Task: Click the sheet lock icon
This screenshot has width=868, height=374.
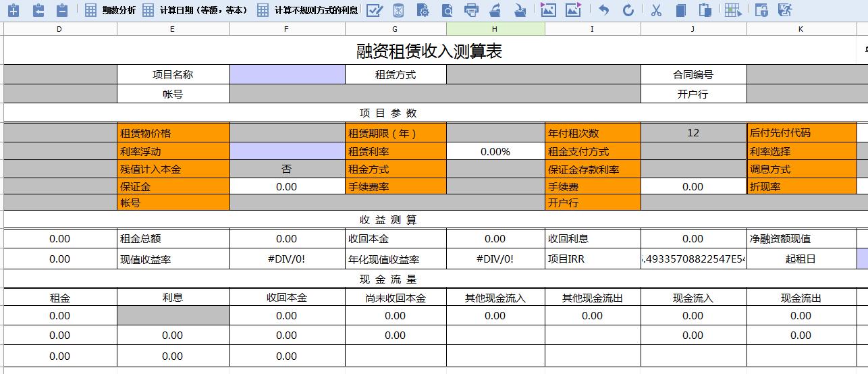Action: pyautogui.click(x=761, y=10)
